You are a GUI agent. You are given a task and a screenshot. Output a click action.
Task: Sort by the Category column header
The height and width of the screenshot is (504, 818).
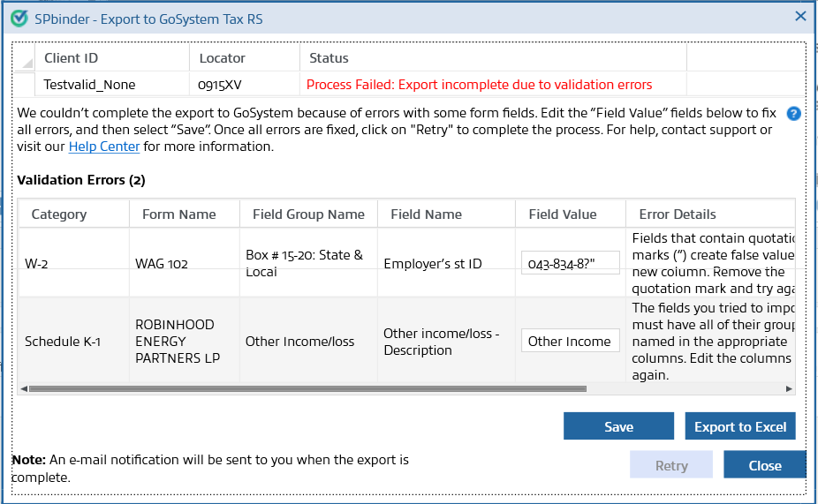(59, 214)
